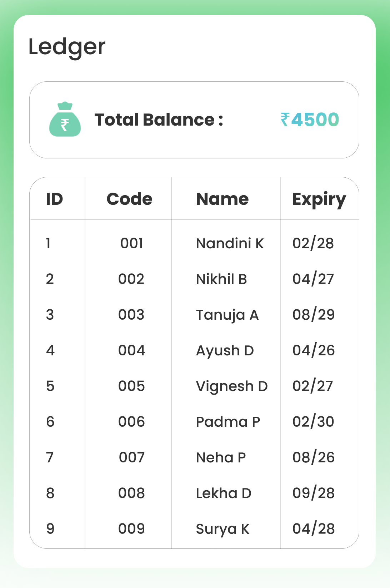Select the Surya K entry
Screen dimensions: 390x588
[222, 529]
